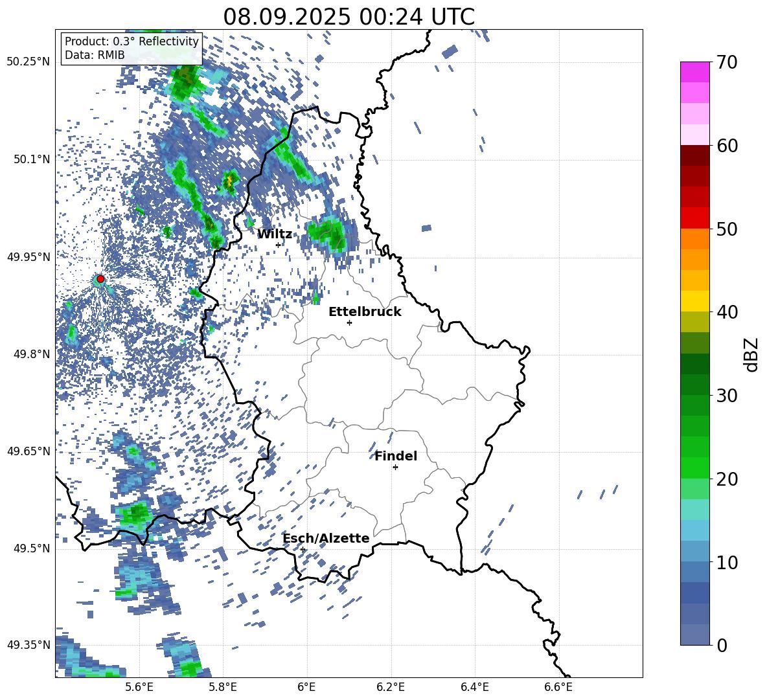Click the red radar location dot
767x700 pixels.
coord(100,279)
